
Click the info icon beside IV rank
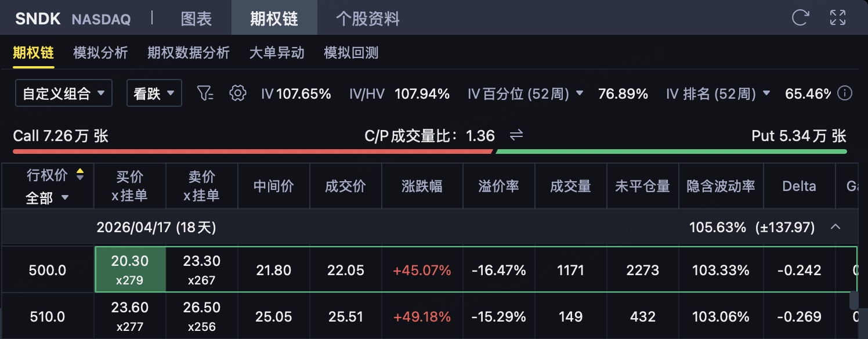pyautogui.click(x=845, y=93)
